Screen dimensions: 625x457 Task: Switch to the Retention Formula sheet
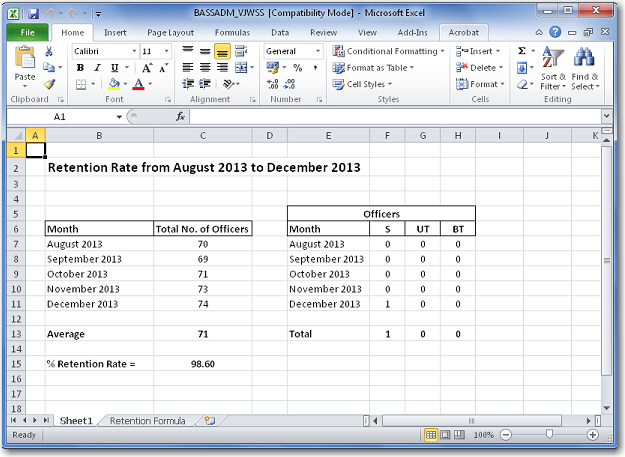[x=150, y=421]
